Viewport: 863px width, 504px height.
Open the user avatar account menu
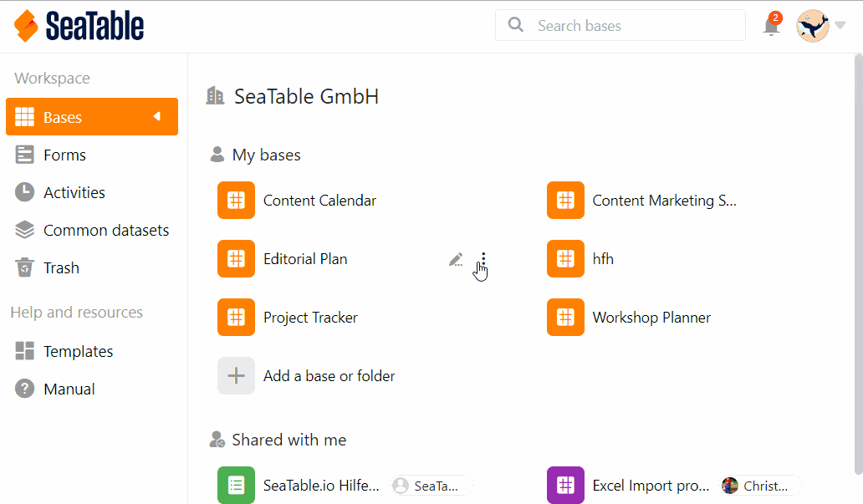pos(812,26)
